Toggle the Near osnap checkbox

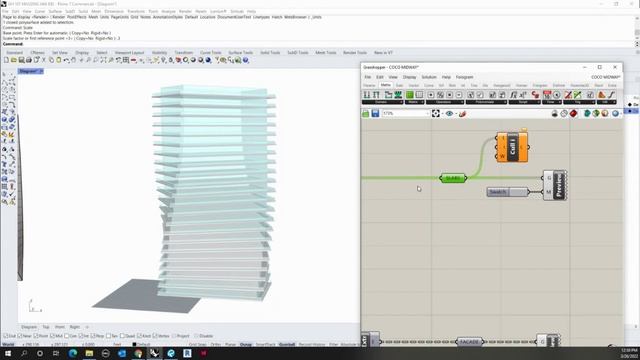[20, 336]
